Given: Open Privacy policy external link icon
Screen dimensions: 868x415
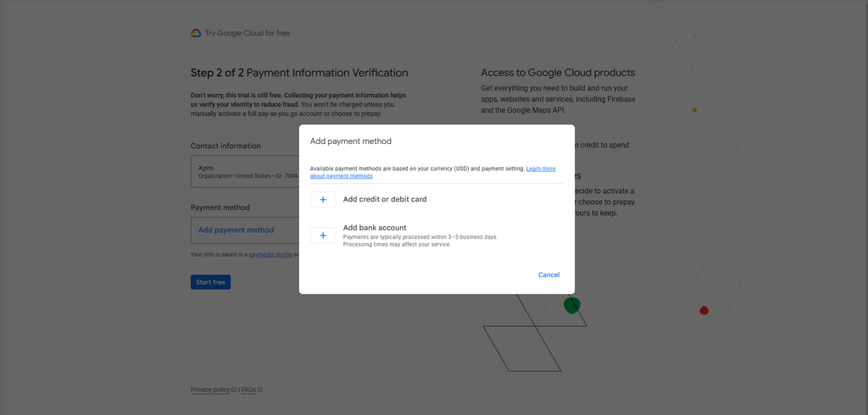Looking at the screenshot, I should [234, 390].
